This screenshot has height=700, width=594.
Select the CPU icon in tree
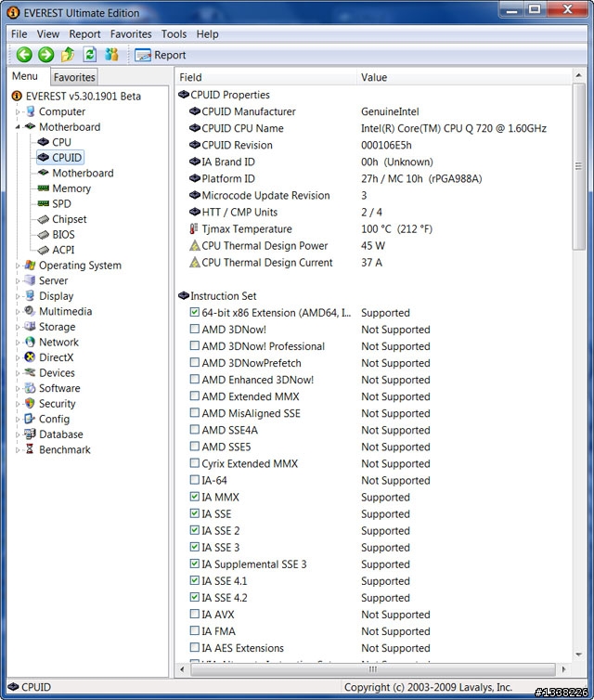(x=44, y=142)
